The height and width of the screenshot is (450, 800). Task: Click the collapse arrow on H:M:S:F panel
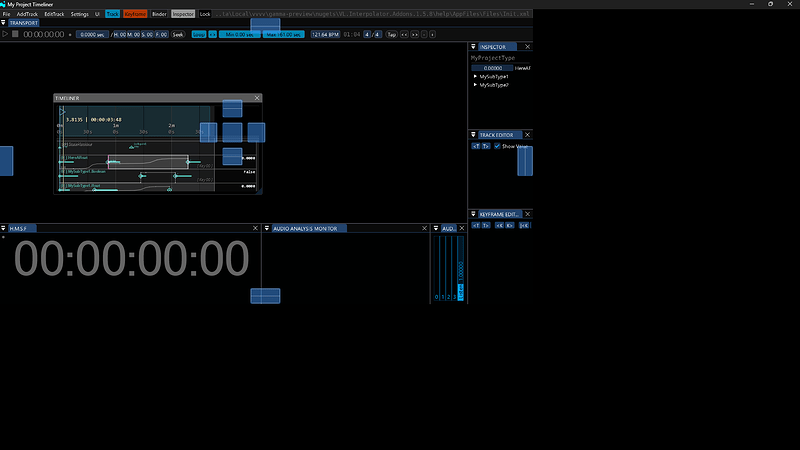click(x=4, y=228)
